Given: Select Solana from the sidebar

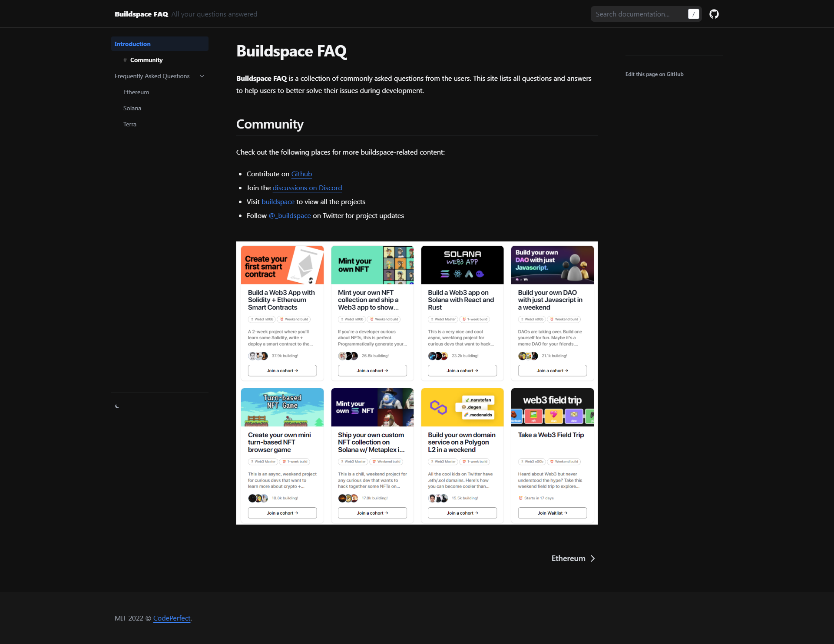Looking at the screenshot, I should click(132, 108).
